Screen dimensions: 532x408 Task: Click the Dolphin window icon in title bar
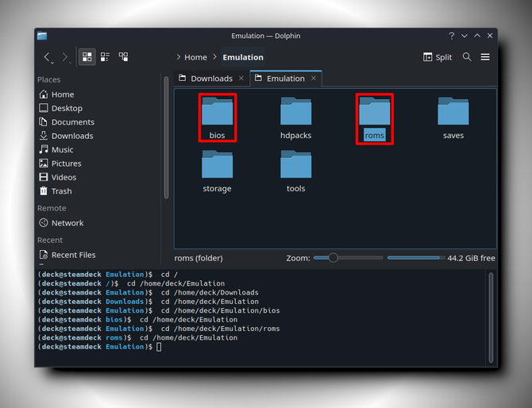point(42,36)
